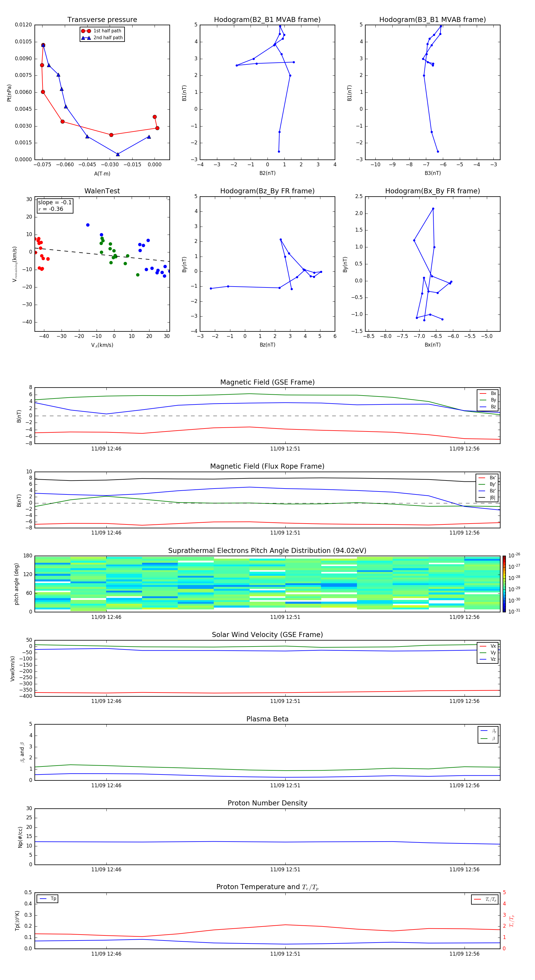Image resolution: width=535 pixels, height=980 pixels.
Task: Click the "B2(nT)" x-axis label
Action: (267, 173)
